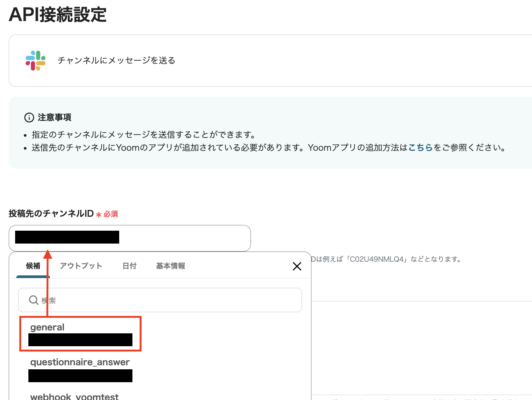Screen dimensions: 532x400
Task: Click the magnifying glass search icon
Action: [34, 300]
